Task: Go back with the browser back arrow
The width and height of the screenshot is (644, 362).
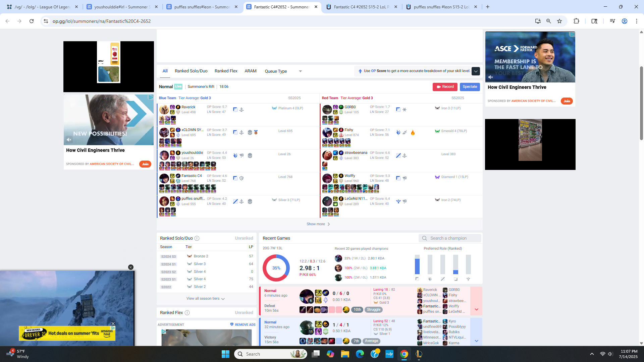Action: coord(7,21)
